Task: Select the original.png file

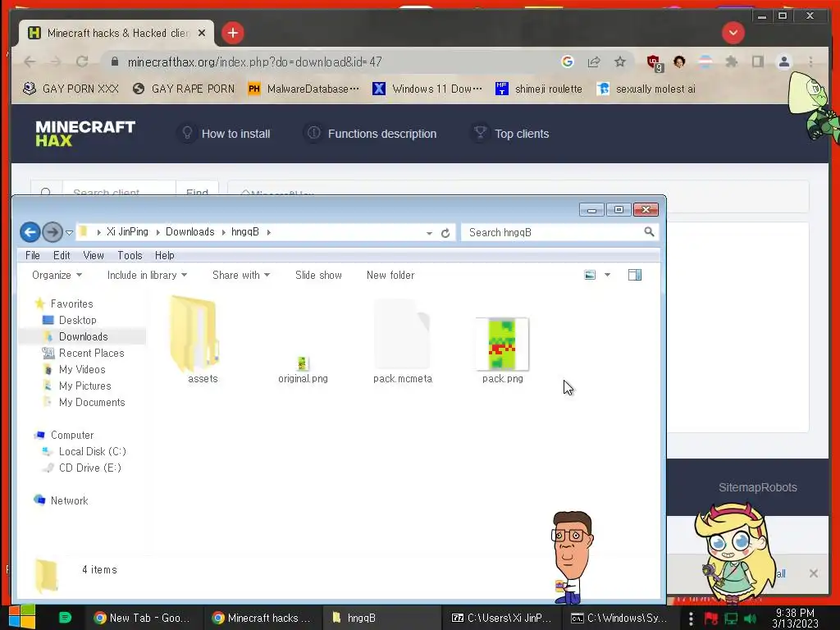Action: pos(303,370)
